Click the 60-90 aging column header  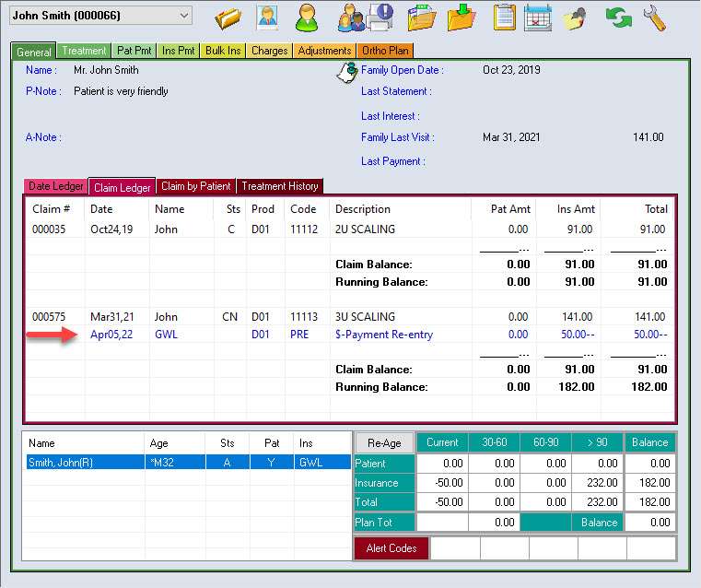click(x=546, y=442)
